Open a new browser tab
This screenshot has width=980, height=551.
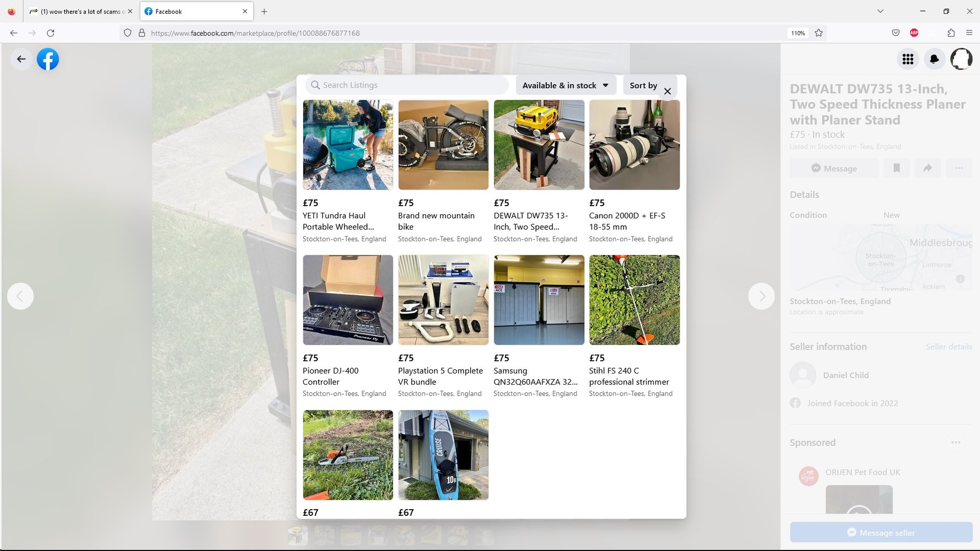[264, 12]
